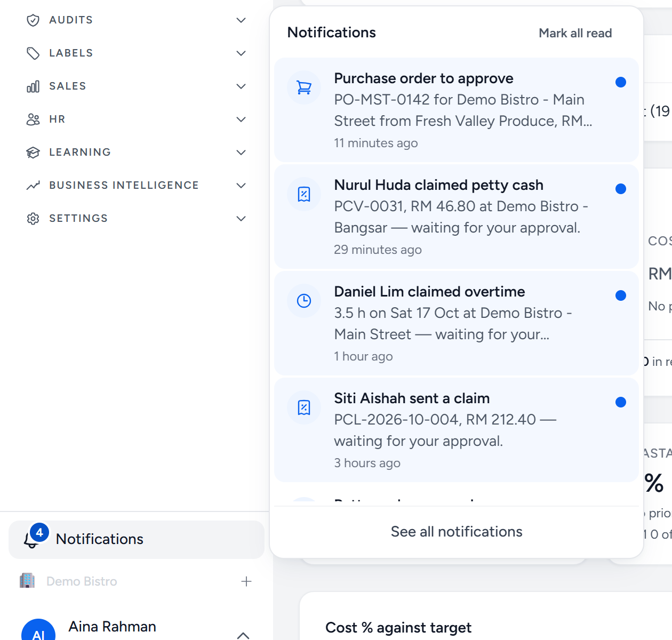672x640 pixels.
Task: Open Nurul Huda claimed petty cash notification
Action: pyautogui.click(x=457, y=217)
